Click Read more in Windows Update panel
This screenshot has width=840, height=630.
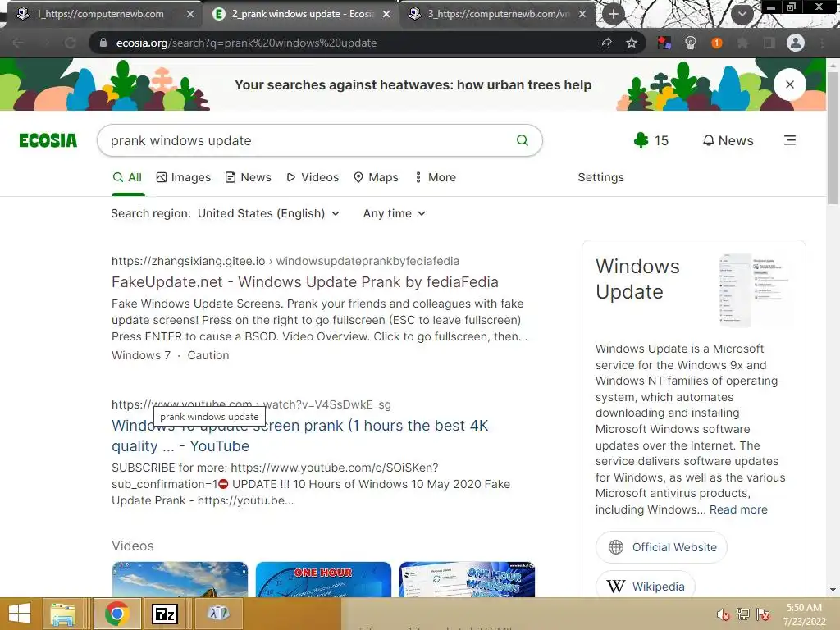[738, 509]
